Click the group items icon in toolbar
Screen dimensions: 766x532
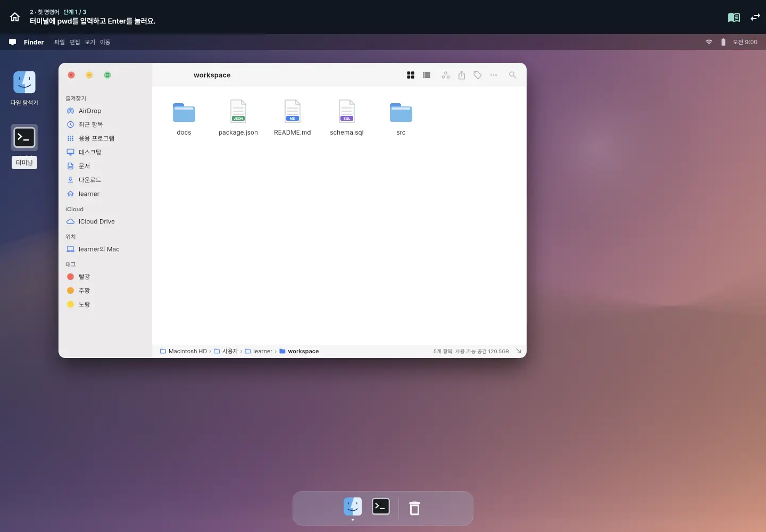(446, 75)
